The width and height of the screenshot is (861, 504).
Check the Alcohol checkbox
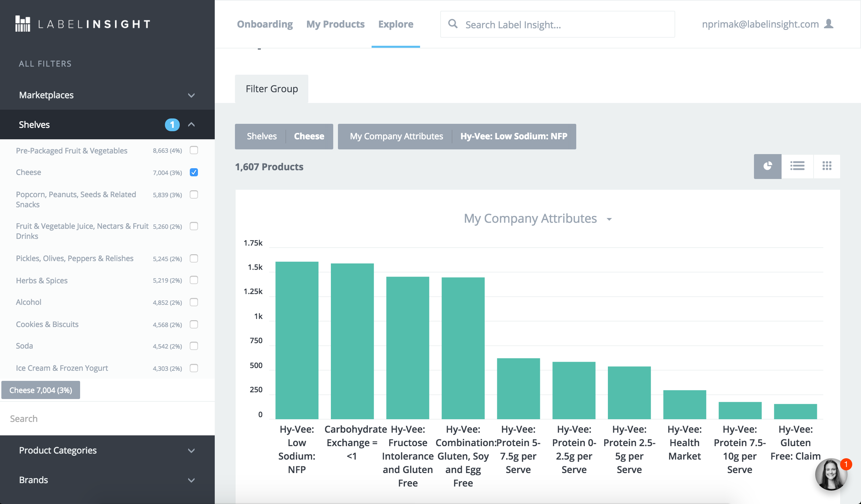[x=194, y=302]
